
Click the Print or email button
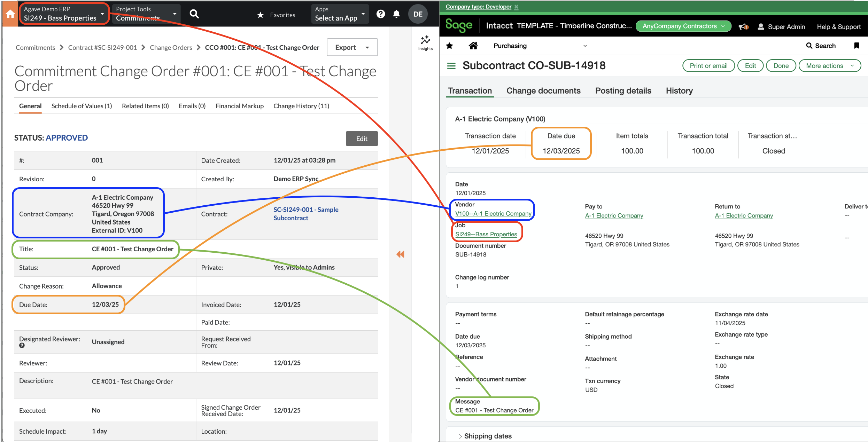[708, 65]
